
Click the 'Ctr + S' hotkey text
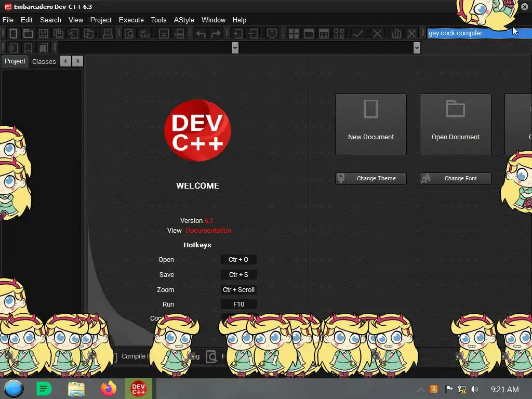238,274
